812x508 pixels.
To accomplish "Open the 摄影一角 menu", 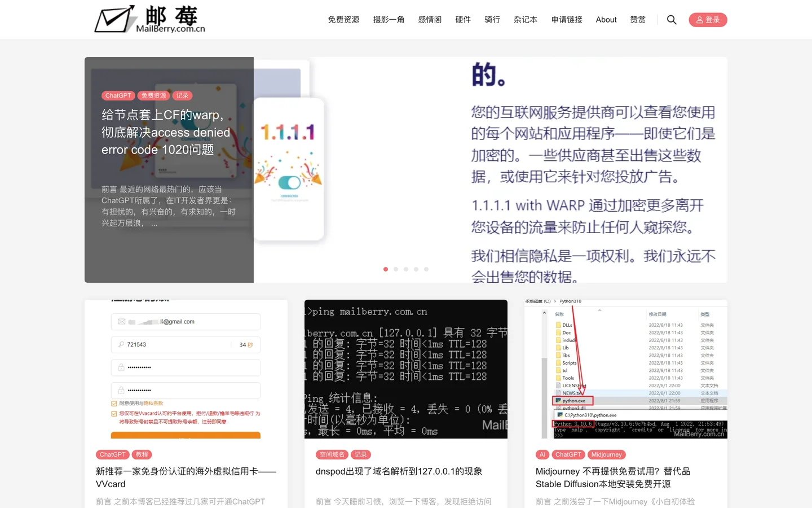I will 389,20.
